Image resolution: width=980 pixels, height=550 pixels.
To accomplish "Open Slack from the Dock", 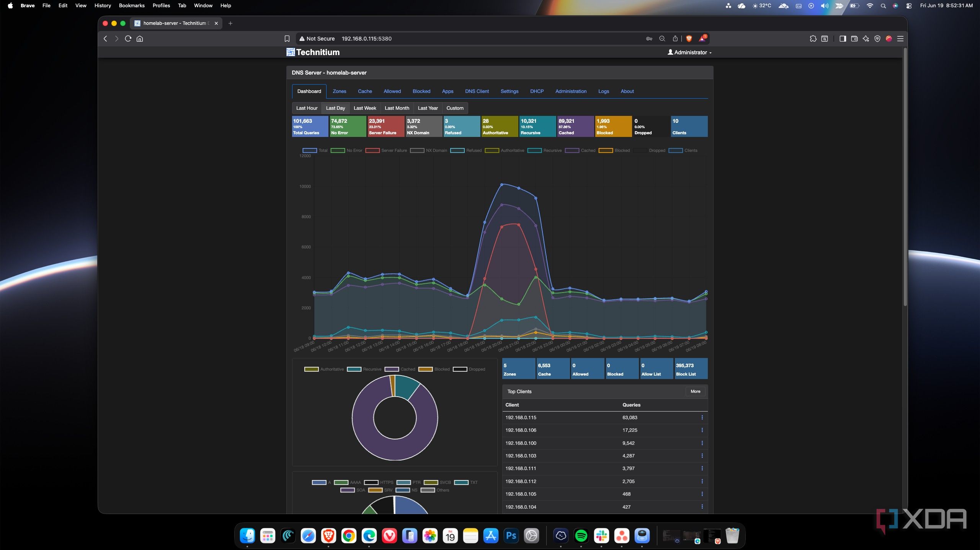I will (x=601, y=536).
